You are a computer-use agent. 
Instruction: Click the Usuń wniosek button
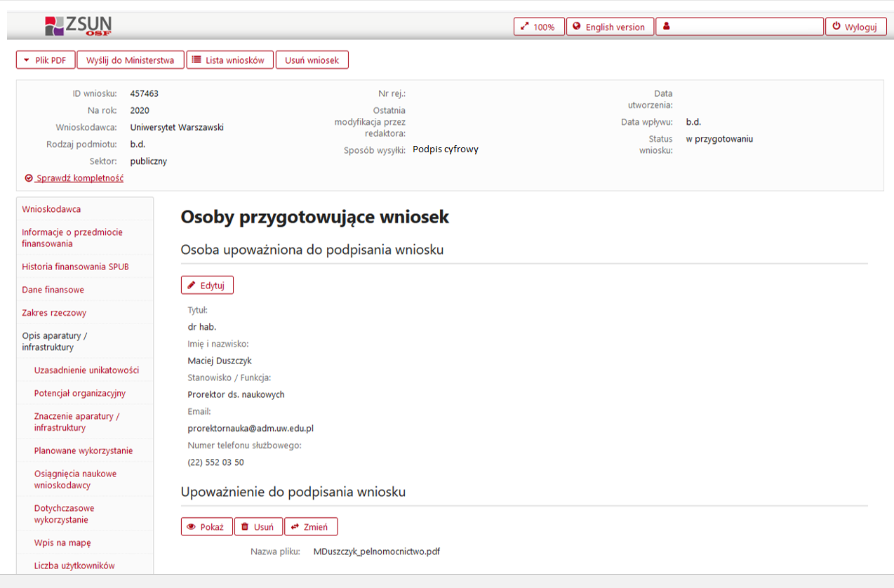(312, 60)
